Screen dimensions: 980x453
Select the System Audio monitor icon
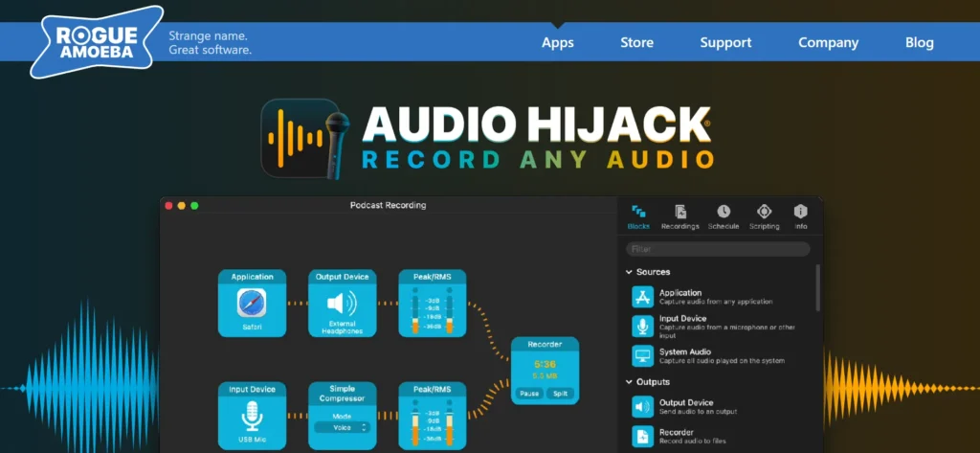tap(642, 355)
